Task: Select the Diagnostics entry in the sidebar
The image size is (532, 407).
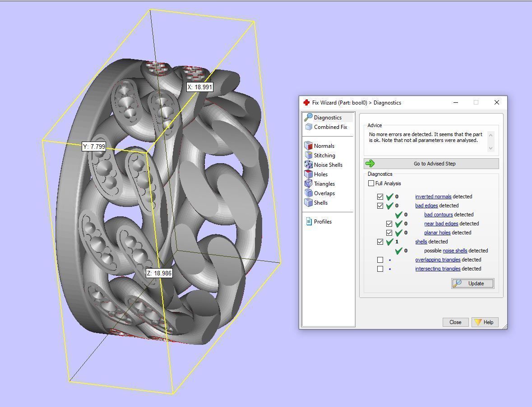Action: click(x=328, y=118)
